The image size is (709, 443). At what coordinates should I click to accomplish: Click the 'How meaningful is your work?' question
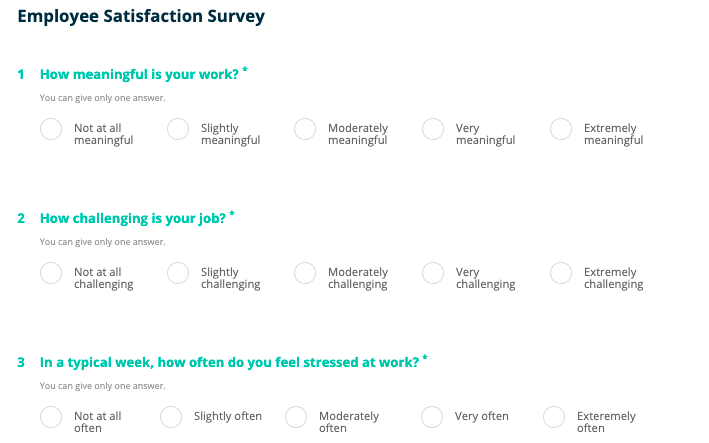coord(139,75)
